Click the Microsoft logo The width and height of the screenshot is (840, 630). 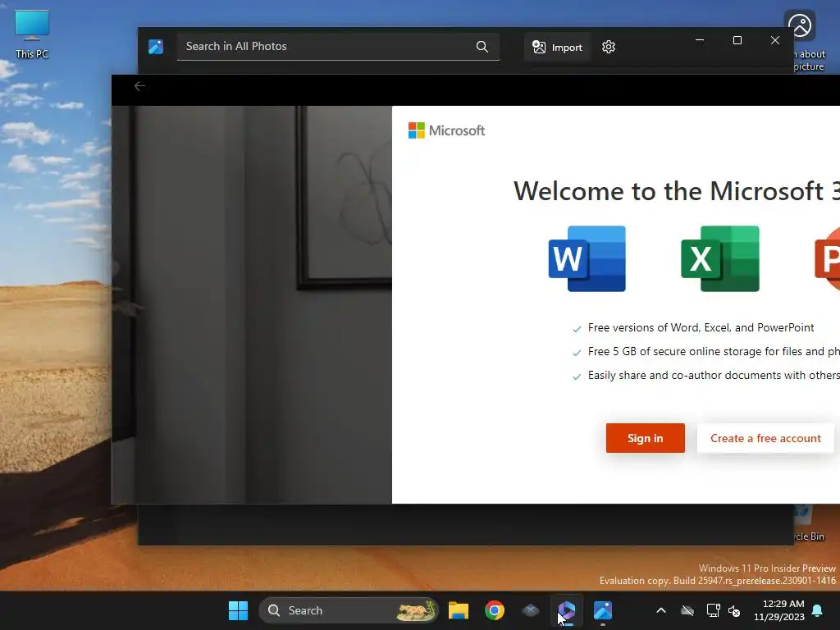pyautogui.click(x=446, y=130)
